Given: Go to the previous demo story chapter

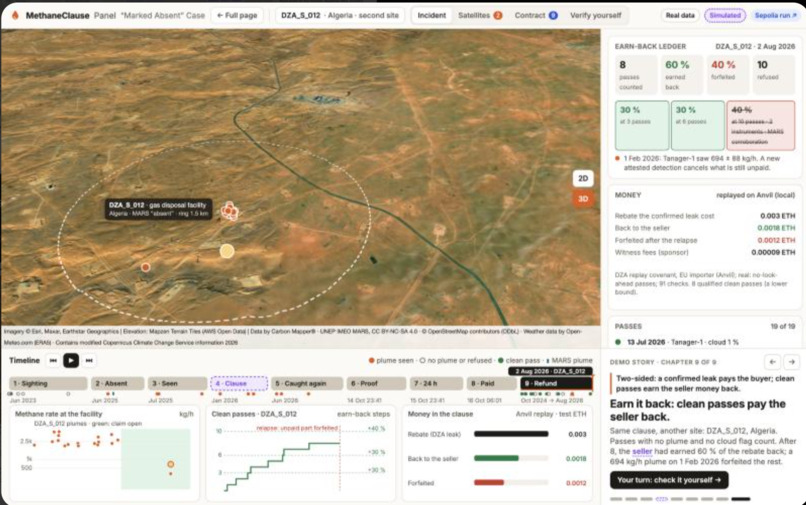Looking at the screenshot, I should (x=773, y=362).
